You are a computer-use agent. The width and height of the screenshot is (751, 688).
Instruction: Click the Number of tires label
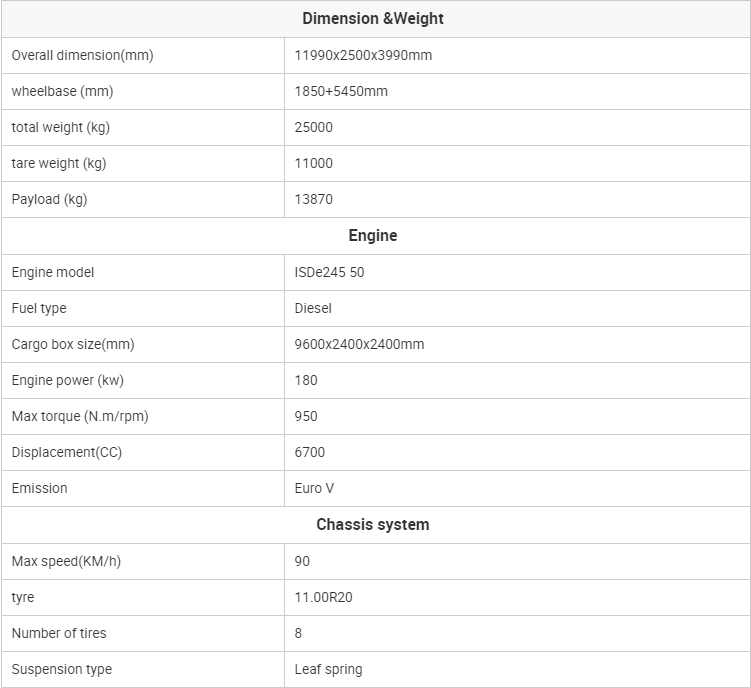coord(59,633)
